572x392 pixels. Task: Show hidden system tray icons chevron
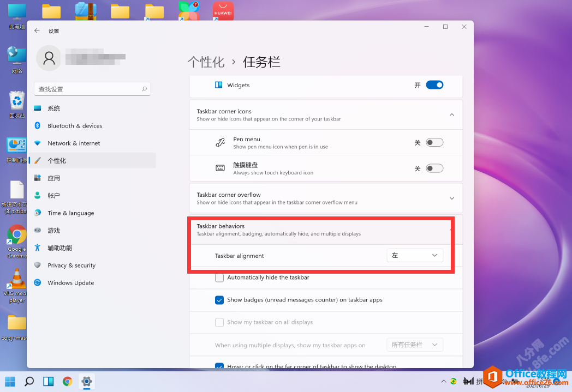pos(444,382)
